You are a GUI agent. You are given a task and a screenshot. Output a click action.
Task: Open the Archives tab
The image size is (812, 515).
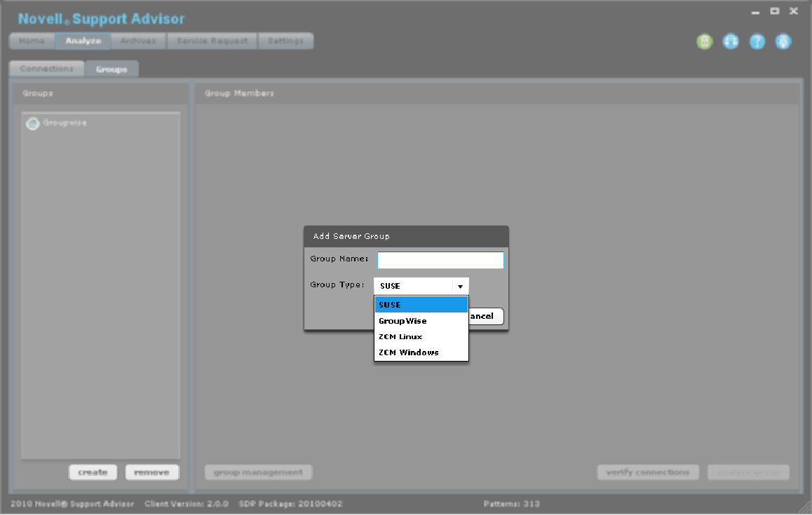pyautogui.click(x=138, y=41)
